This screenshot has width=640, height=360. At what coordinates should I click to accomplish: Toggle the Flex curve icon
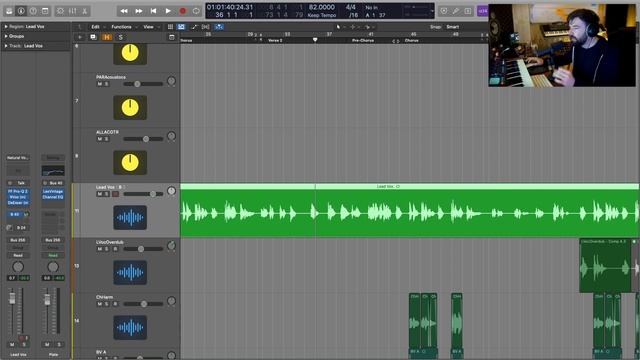pos(194,27)
